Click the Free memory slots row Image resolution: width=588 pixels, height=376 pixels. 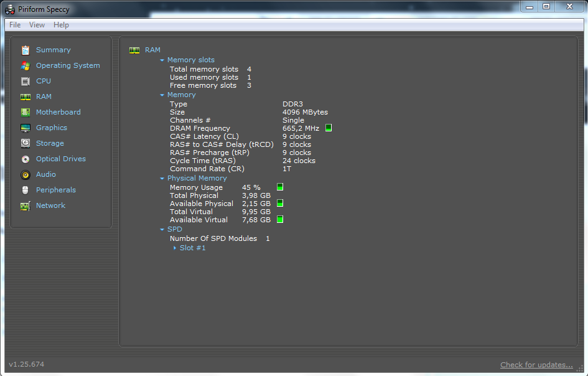coord(210,85)
